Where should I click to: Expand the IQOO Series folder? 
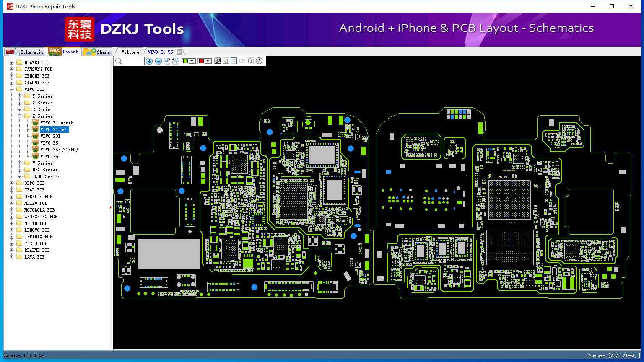[20, 176]
